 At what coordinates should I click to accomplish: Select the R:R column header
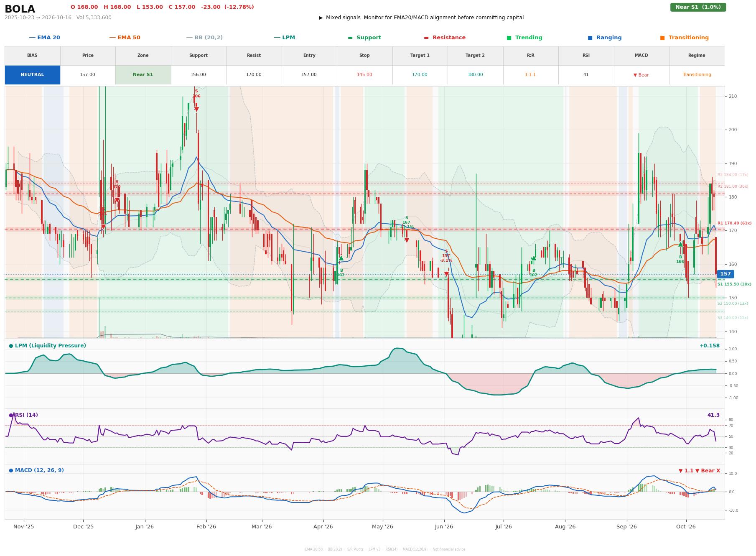[x=530, y=56]
